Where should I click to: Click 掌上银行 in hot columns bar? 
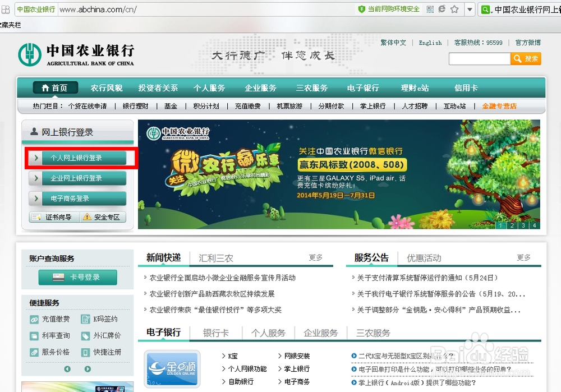(x=373, y=106)
